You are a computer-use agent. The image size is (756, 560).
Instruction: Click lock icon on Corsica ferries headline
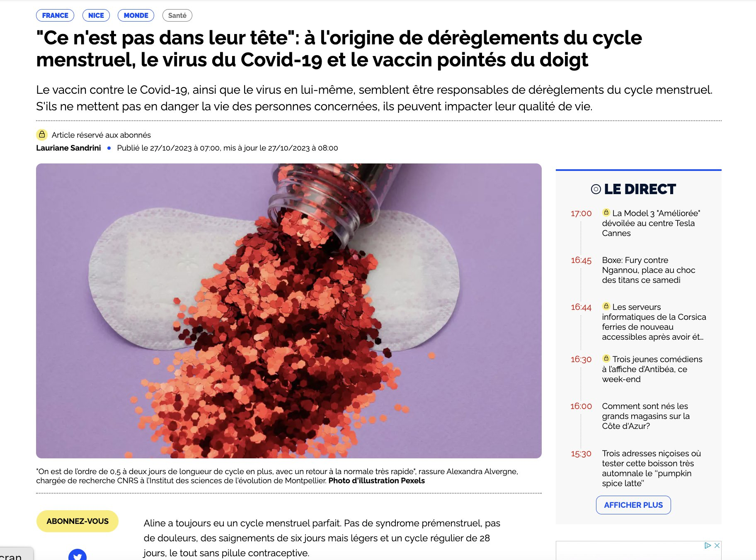click(x=606, y=306)
